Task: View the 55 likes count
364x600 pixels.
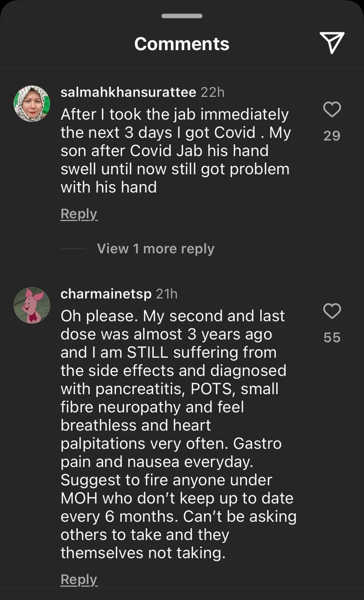Action: (x=332, y=337)
